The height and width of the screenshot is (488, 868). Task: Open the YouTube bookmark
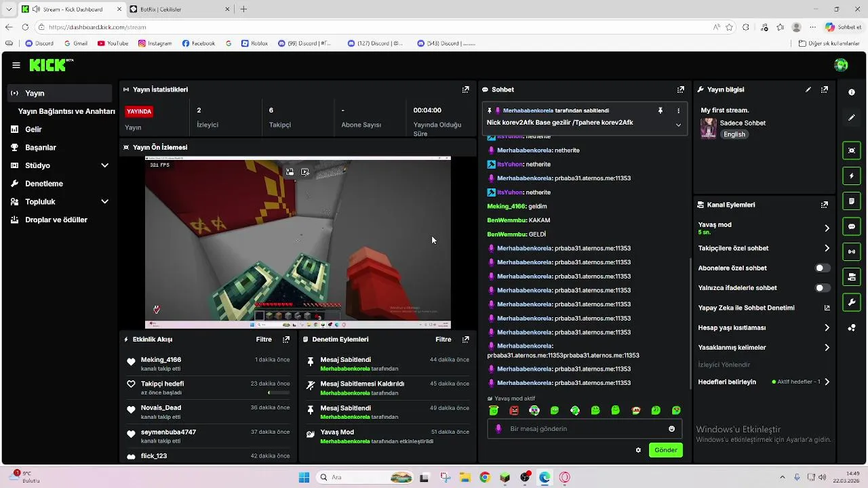coord(113,43)
